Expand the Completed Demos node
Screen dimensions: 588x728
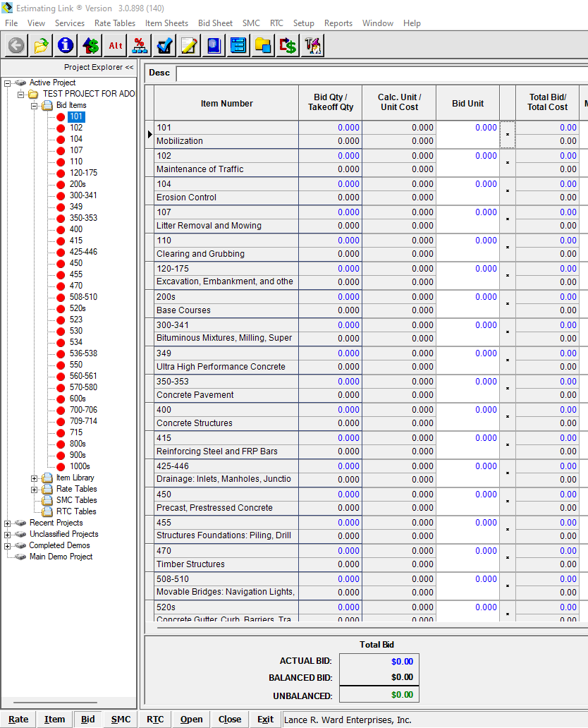pyautogui.click(x=8, y=546)
